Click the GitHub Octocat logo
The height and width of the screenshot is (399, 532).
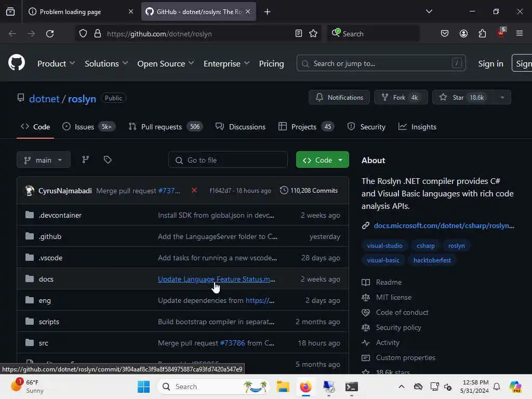pyautogui.click(x=17, y=63)
